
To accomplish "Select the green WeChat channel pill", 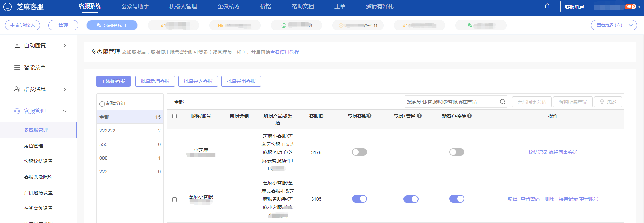I will [x=481, y=25].
